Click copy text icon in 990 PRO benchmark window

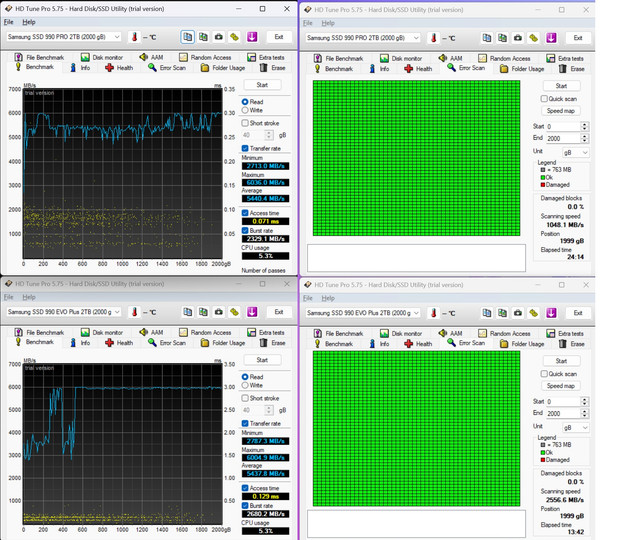187,37
